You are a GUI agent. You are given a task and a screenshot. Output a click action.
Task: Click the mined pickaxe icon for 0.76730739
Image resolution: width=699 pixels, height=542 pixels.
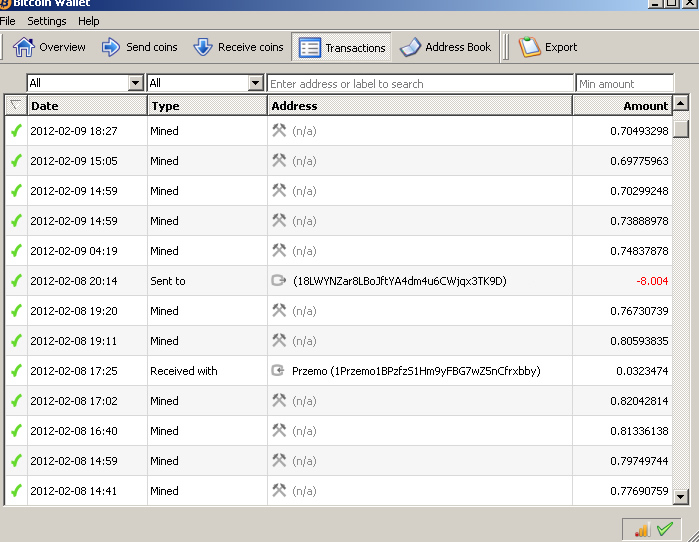(x=279, y=311)
